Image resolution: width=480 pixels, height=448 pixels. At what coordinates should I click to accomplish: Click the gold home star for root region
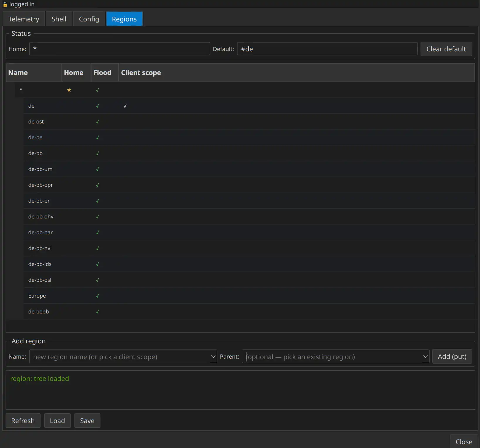click(69, 90)
